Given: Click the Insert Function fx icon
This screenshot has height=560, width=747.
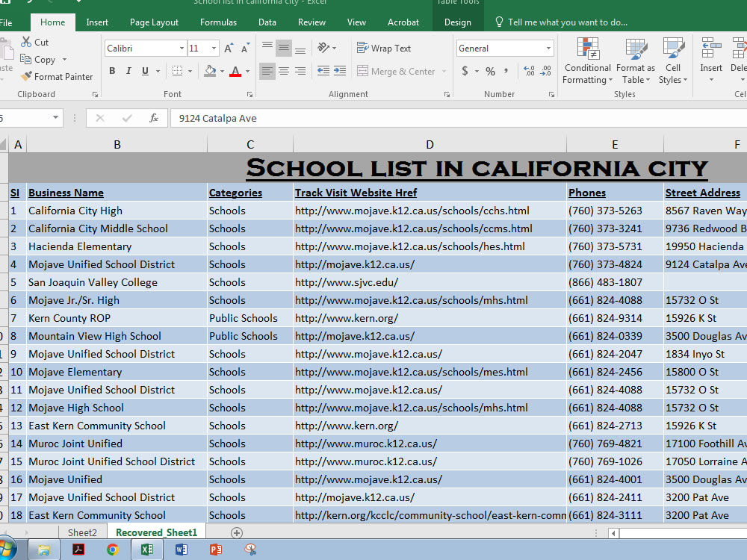Looking at the screenshot, I should pyautogui.click(x=153, y=118).
